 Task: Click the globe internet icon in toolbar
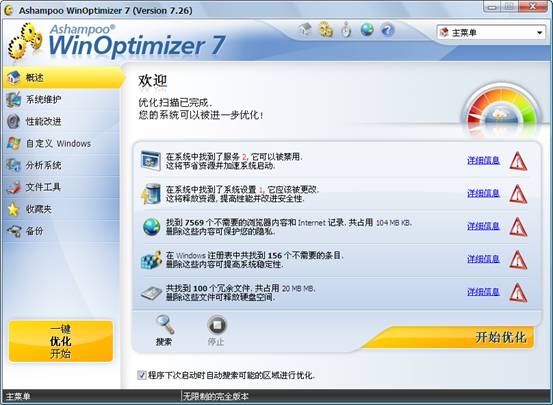coord(367,30)
